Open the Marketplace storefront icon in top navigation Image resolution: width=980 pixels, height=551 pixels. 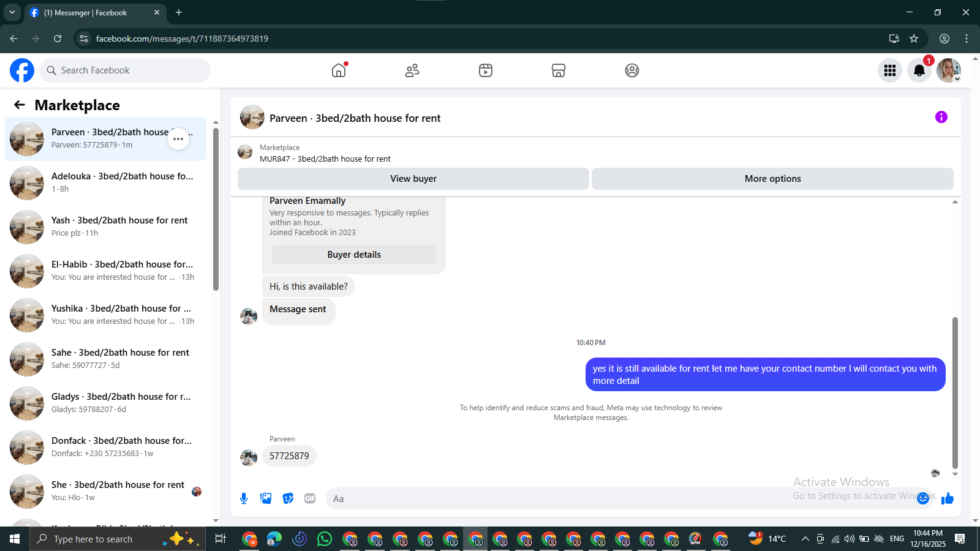[x=559, y=70]
